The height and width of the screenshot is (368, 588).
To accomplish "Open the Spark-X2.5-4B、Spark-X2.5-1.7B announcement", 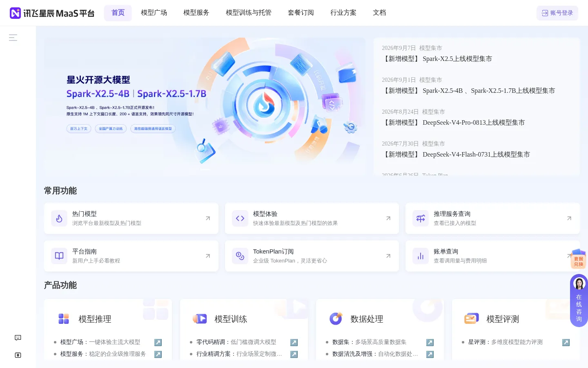I will [x=468, y=91].
